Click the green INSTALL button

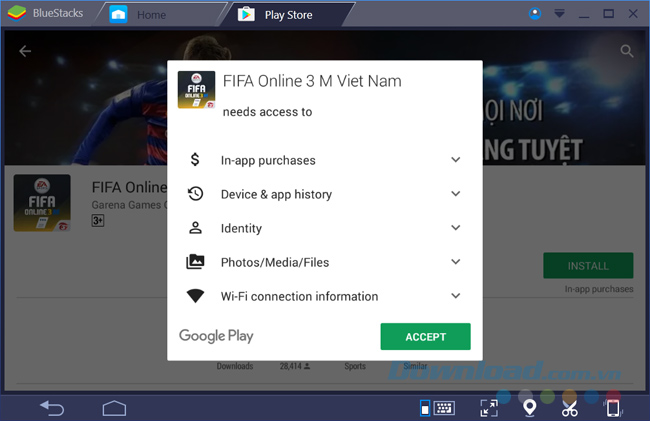point(588,266)
